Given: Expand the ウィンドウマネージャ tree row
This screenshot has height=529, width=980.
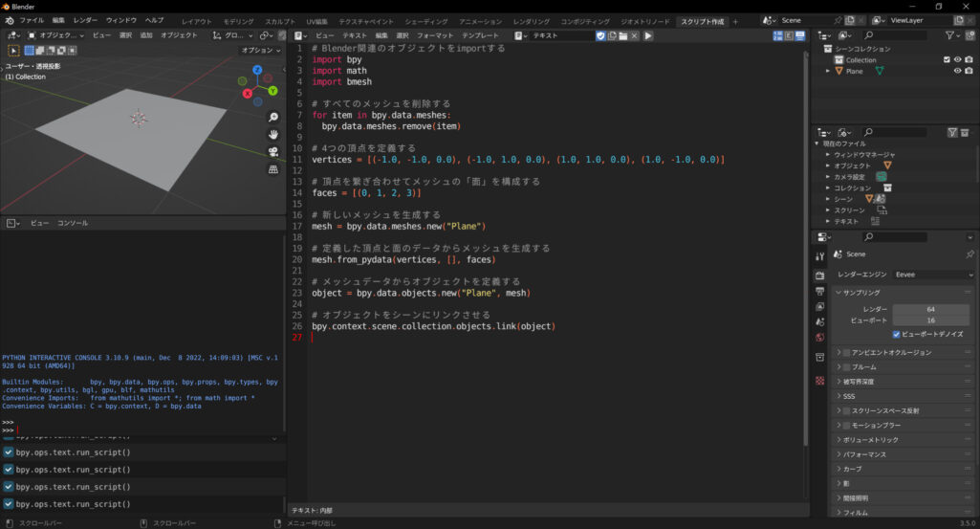Looking at the screenshot, I should 827,154.
